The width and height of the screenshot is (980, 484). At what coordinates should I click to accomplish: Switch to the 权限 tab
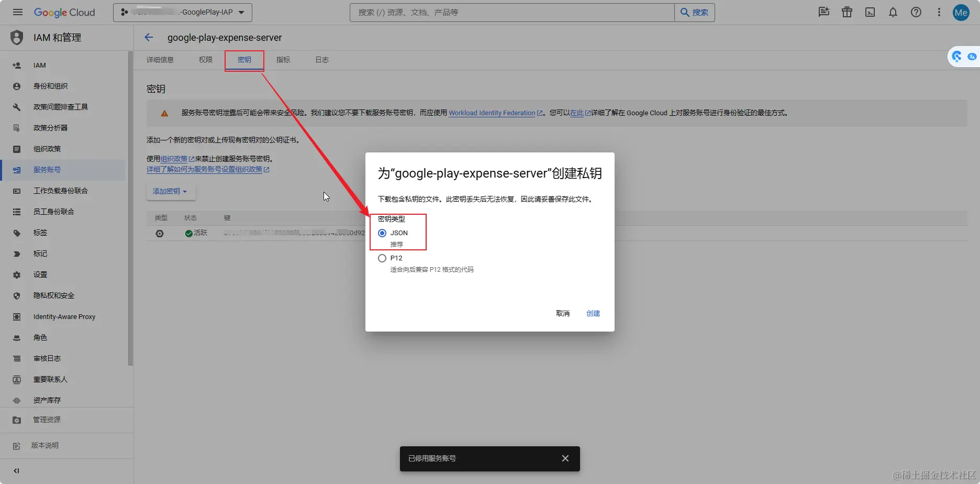[x=206, y=60]
